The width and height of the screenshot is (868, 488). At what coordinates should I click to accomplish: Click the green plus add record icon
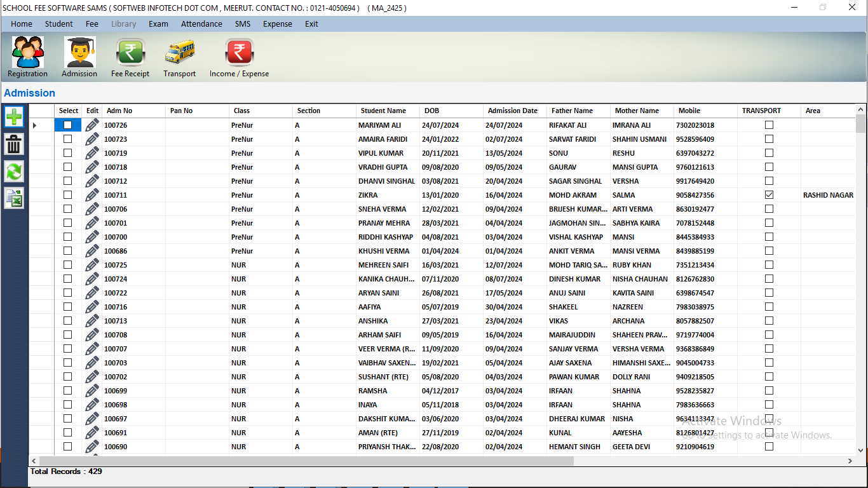(x=14, y=117)
